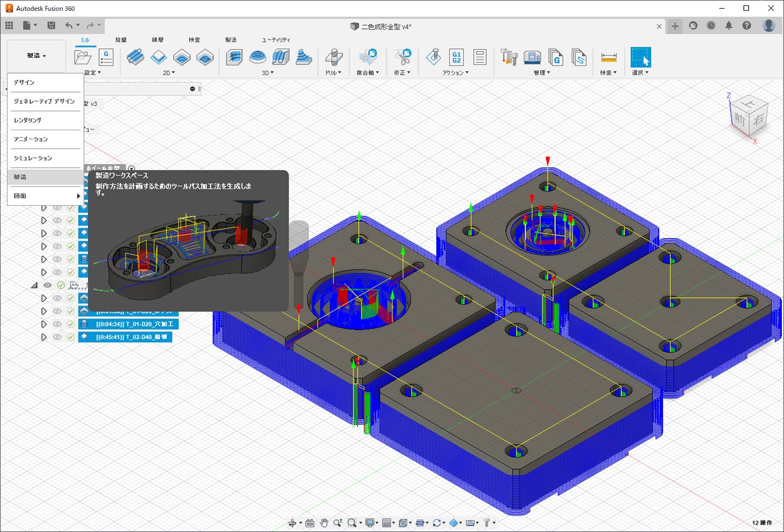
Task: Expand the T_01-D20_穴加工 operation node
Action: [x=44, y=324]
